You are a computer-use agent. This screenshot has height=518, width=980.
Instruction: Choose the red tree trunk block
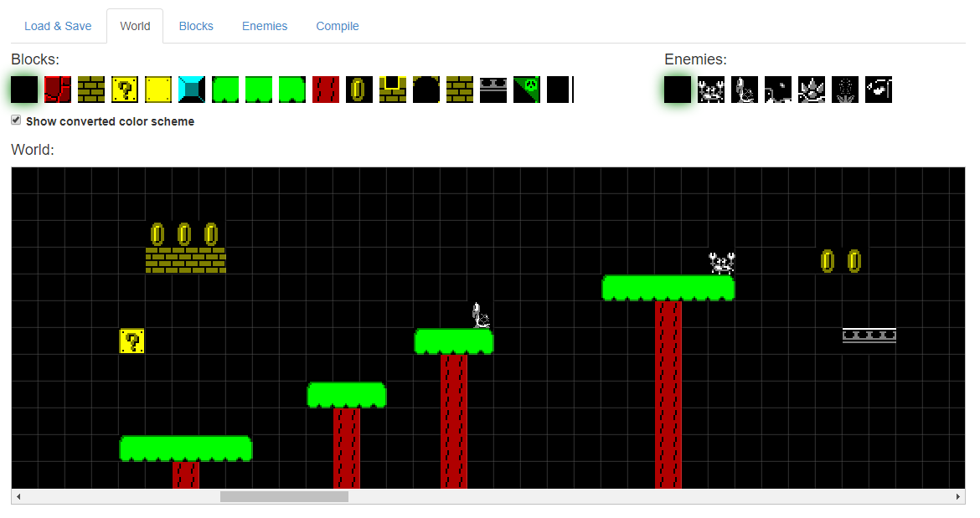click(326, 90)
